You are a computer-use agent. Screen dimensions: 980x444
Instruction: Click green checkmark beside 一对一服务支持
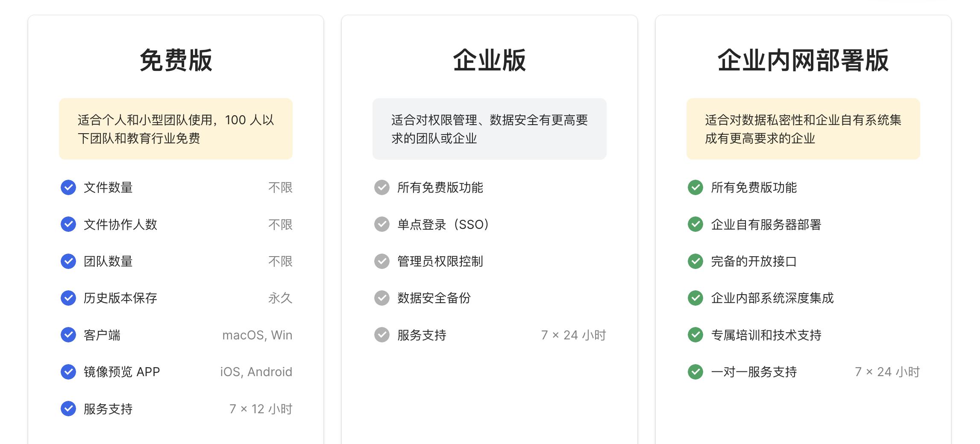pyautogui.click(x=695, y=372)
